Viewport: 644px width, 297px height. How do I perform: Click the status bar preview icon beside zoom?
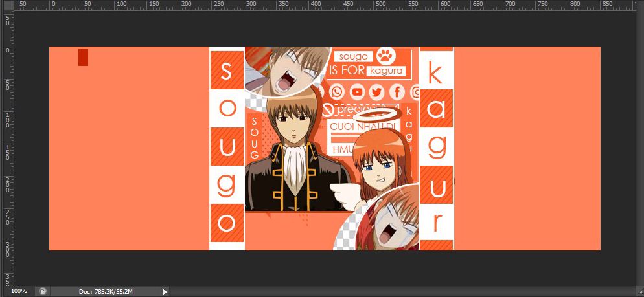(x=42, y=292)
